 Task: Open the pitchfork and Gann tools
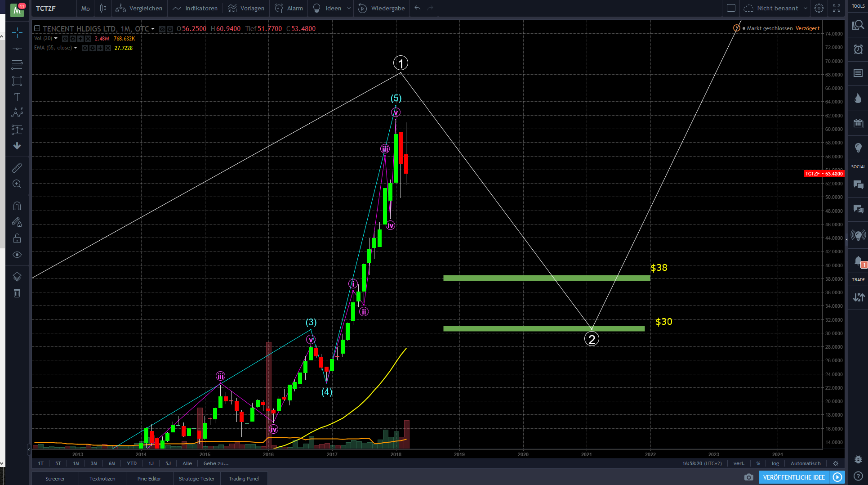point(17,65)
